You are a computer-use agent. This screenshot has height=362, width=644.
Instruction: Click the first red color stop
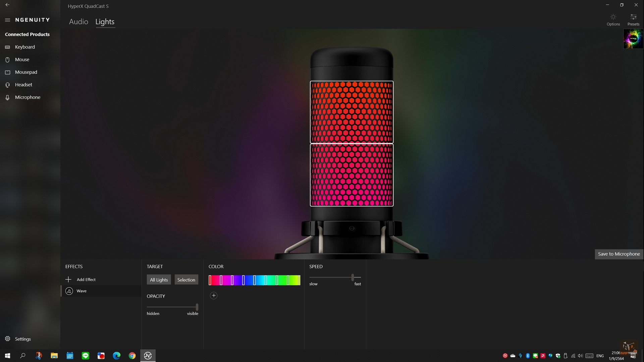point(210,280)
